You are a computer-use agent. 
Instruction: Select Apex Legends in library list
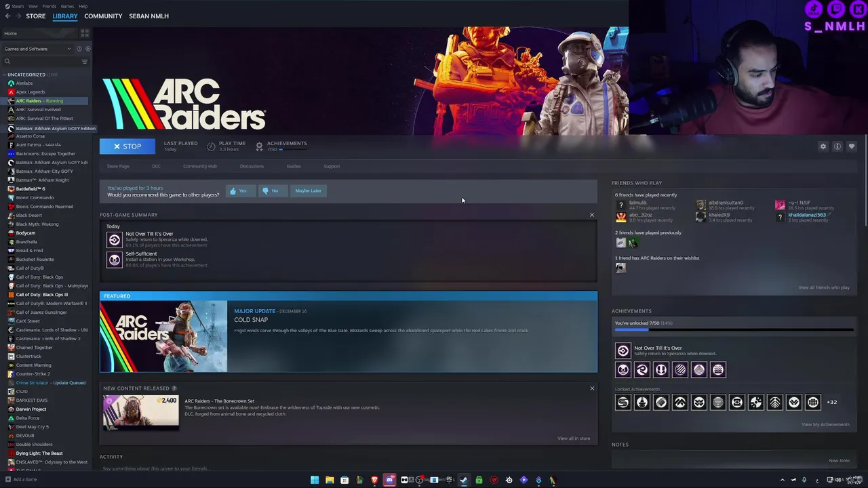(x=31, y=91)
